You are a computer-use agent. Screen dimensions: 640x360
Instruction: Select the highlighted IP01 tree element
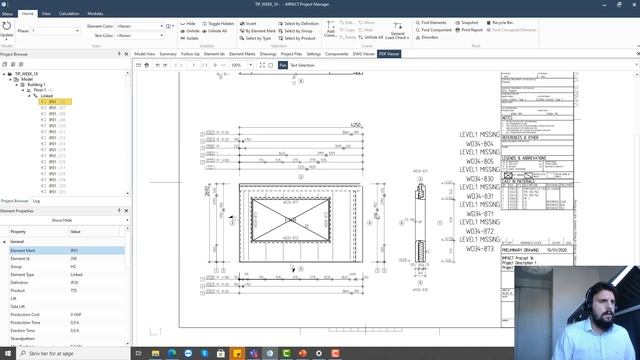[56, 102]
